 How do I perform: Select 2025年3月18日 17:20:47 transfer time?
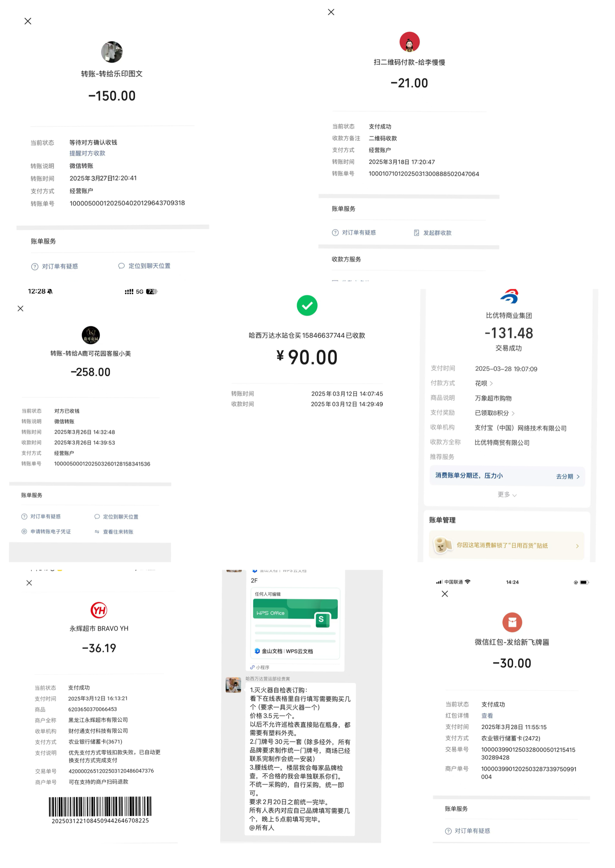point(402,162)
